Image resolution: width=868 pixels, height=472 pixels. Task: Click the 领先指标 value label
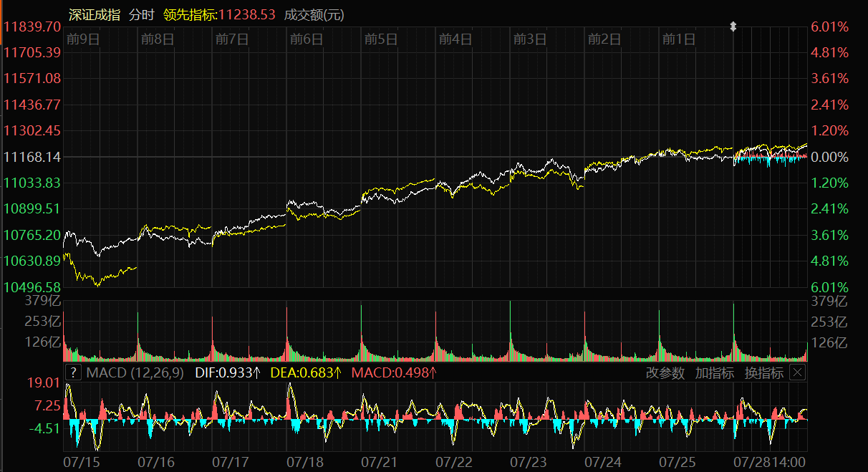(219, 15)
